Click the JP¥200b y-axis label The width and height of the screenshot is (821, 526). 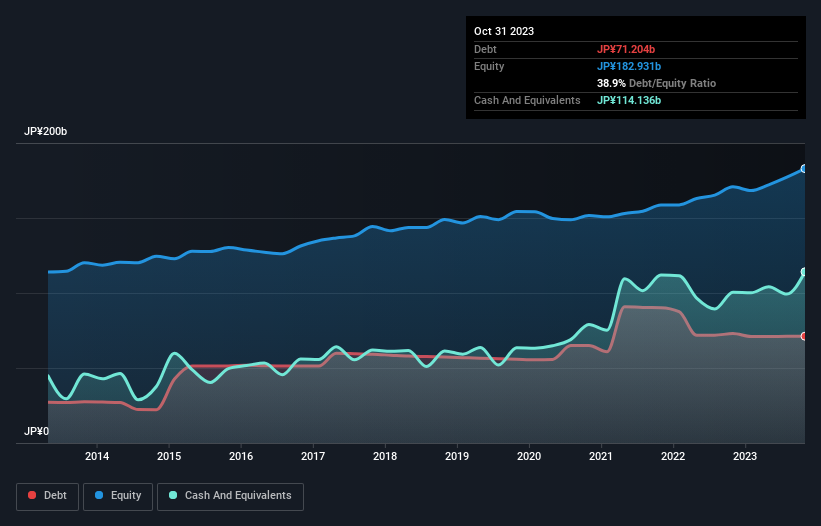point(46,132)
